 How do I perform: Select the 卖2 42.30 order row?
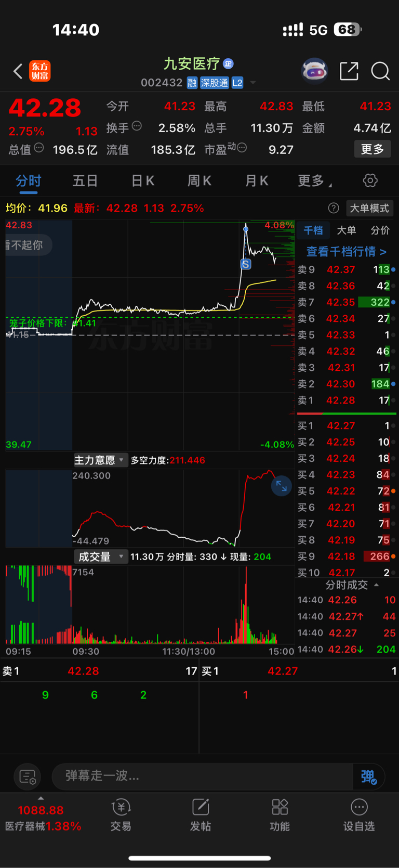[347, 384]
